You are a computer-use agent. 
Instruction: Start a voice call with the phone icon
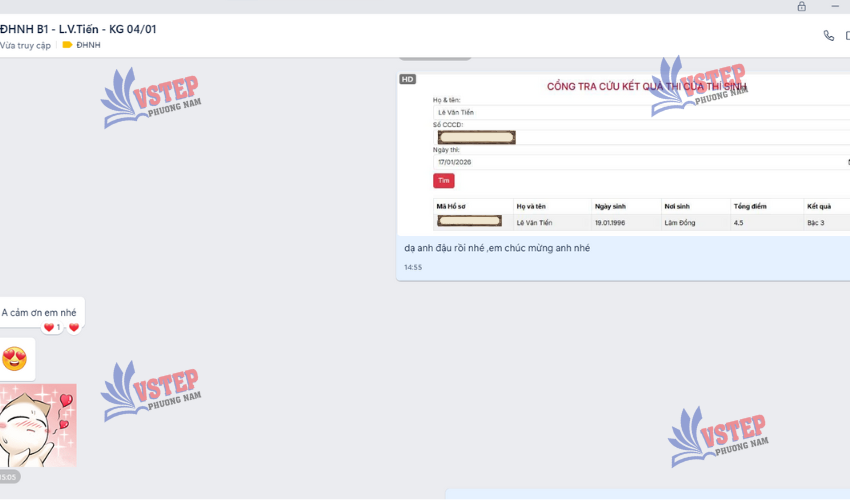[x=828, y=36]
